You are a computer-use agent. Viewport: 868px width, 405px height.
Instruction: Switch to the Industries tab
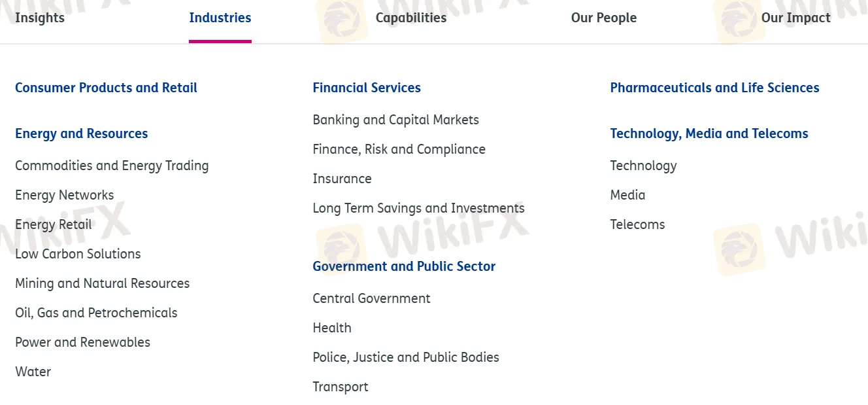point(220,18)
